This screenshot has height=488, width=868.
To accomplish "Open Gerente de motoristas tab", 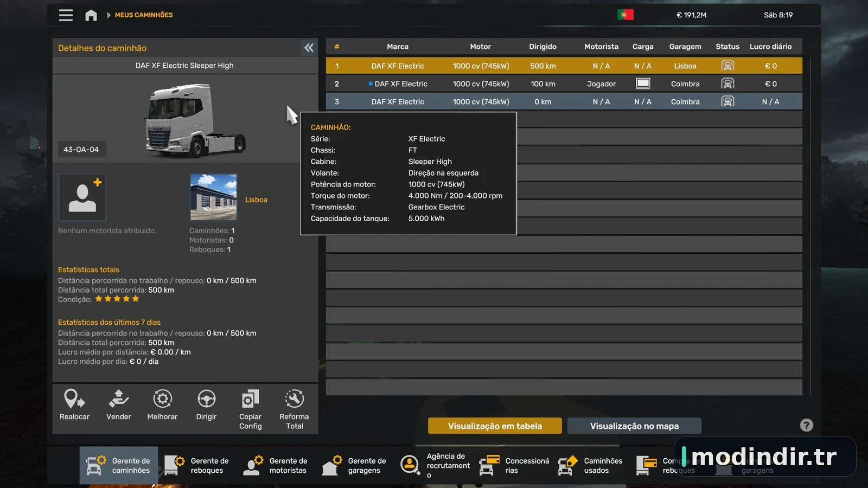I will coord(276,465).
